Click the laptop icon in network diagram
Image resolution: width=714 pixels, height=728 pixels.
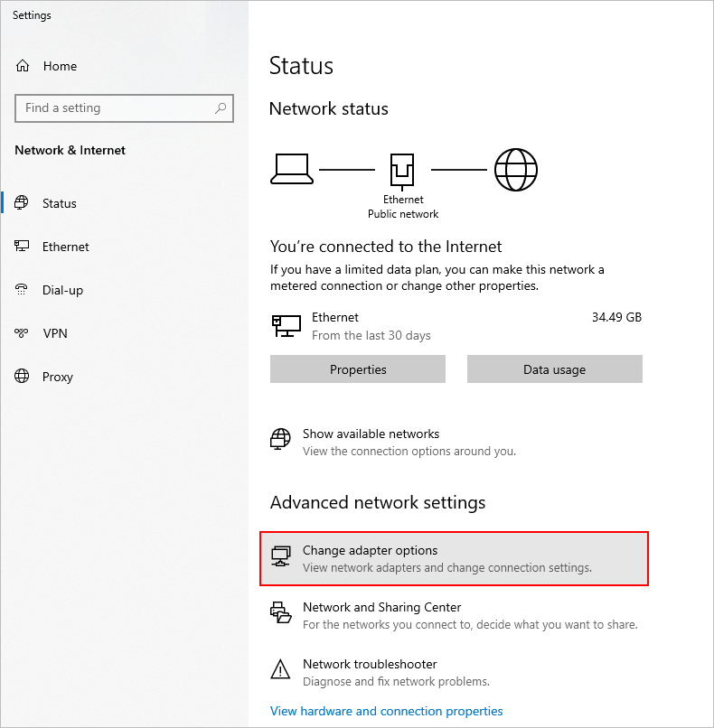[x=292, y=170]
